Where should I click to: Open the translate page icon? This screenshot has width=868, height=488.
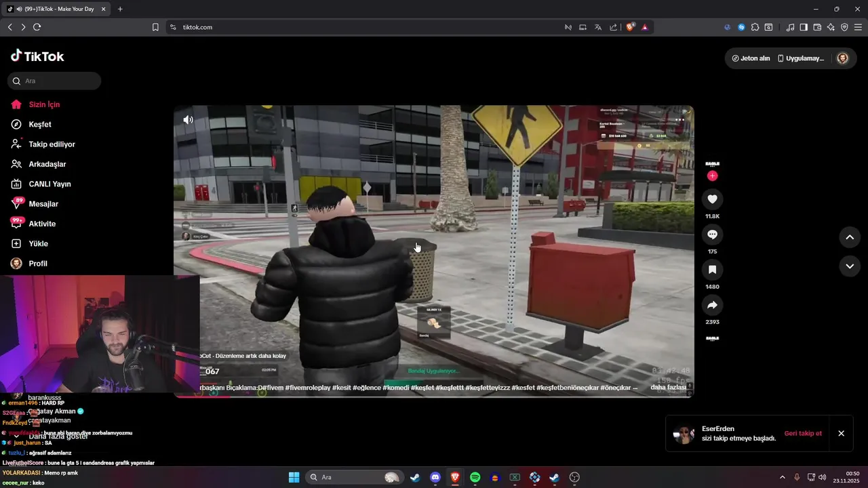pos(598,27)
